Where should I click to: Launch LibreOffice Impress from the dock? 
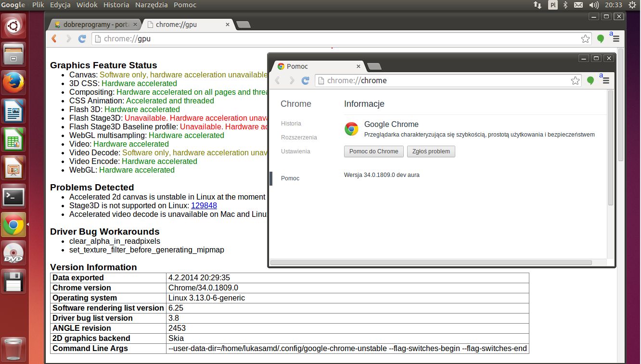point(13,168)
